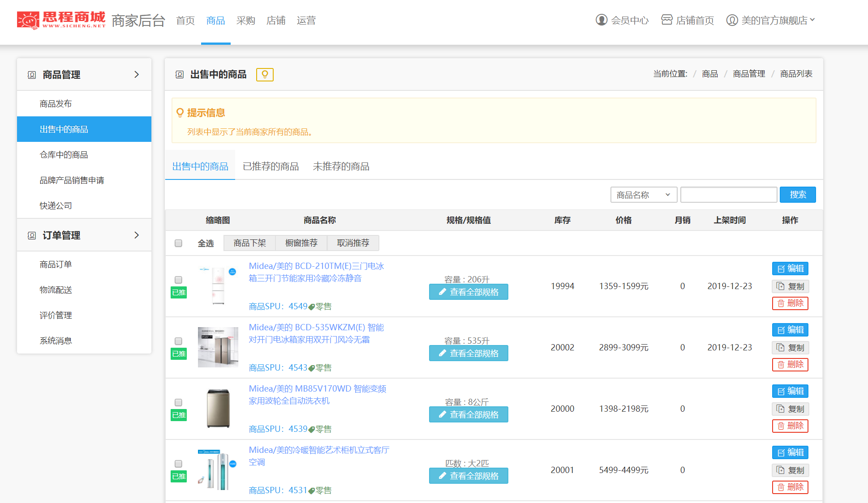Open the 商品名称 search-type dropdown

point(644,195)
